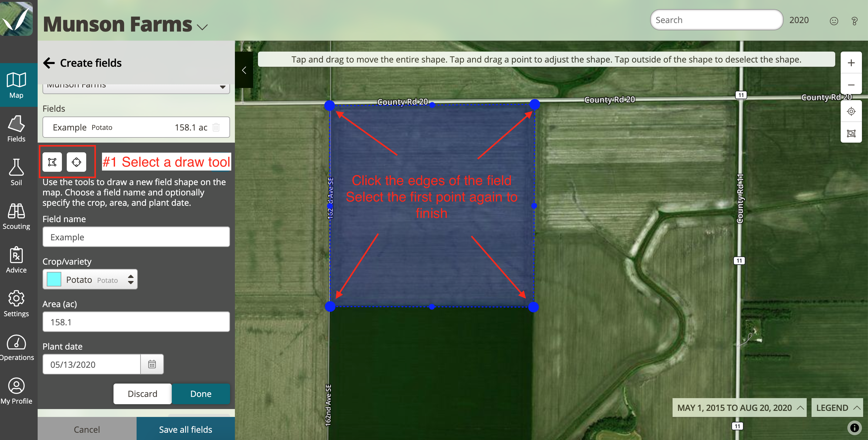The image size is (868, 440).
Task: Open the plant date calendar picker
Action: [152, 364]
